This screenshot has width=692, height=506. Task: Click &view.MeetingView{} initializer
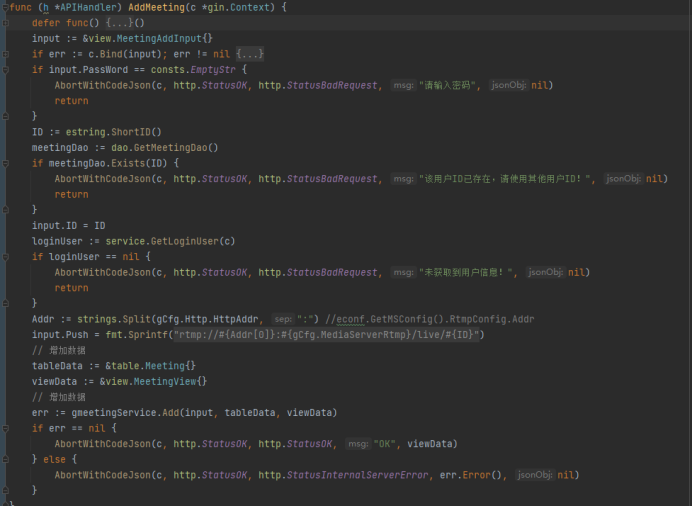(x=153, y=382)
